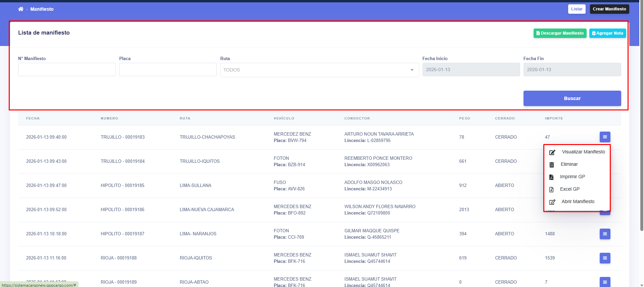Click into the Placa text field
Screen dimensions: 644x287
click(168, 69)
